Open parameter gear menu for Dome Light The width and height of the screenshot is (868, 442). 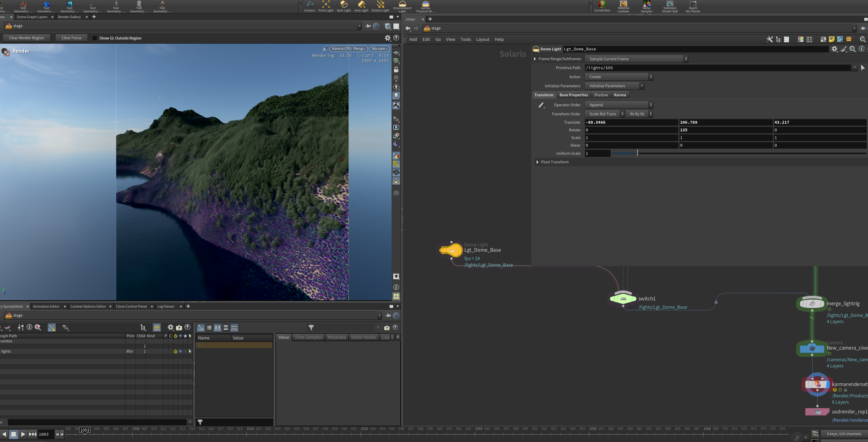[x=834, y=49]
